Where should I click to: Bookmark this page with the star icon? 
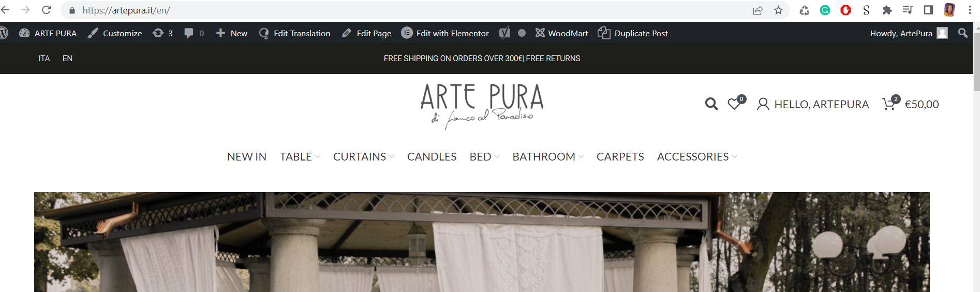(x=778, y=10)
